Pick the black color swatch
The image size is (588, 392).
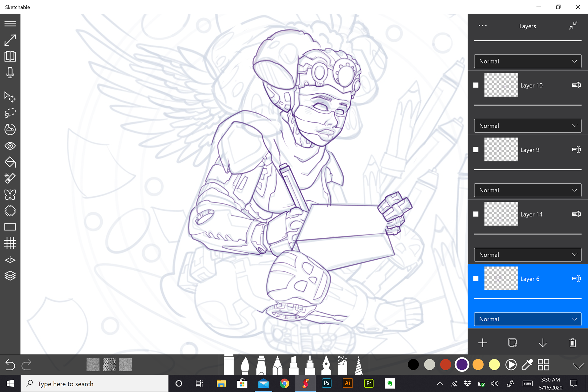413,365
